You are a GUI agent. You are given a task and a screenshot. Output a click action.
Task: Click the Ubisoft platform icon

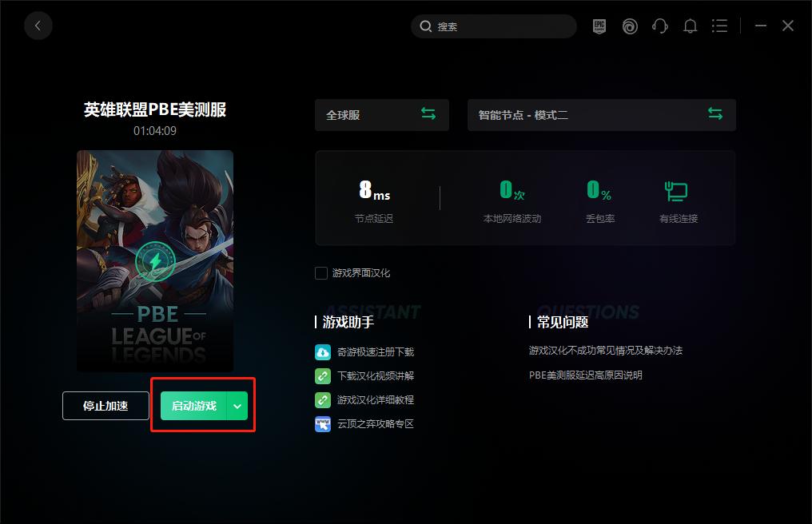coord(630,26)
